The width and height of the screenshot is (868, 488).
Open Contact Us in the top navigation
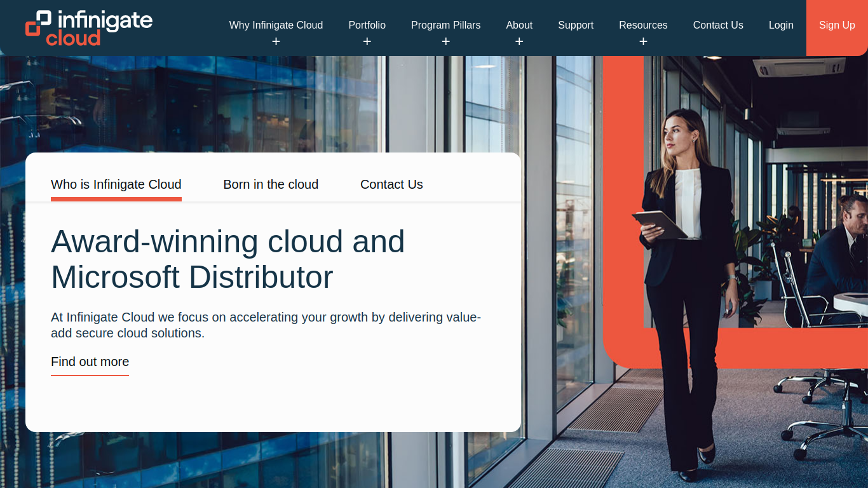(x=718, y=25)
